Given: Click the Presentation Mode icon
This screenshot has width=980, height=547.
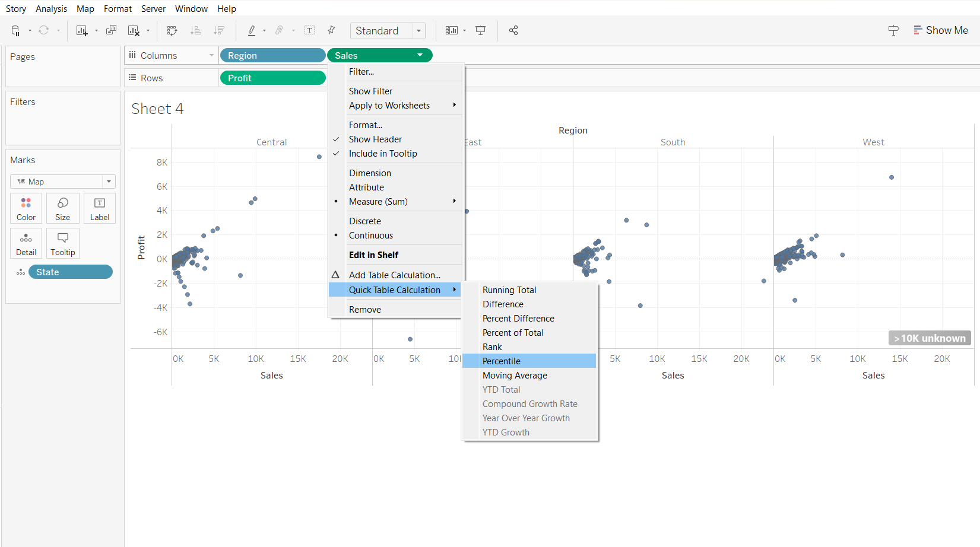Looking at the screenshot, I should (481, 30).
